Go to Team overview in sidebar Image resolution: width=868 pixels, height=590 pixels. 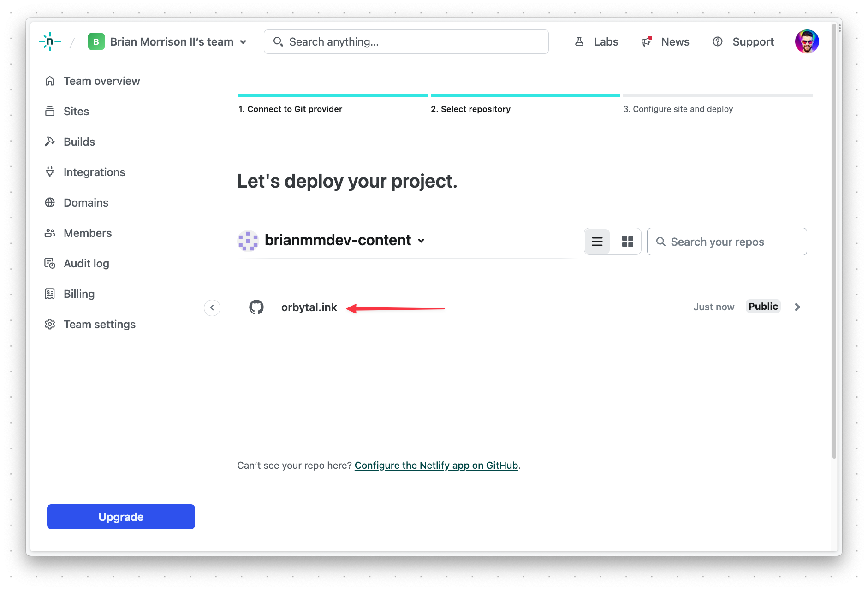click(x=101, y=81)
